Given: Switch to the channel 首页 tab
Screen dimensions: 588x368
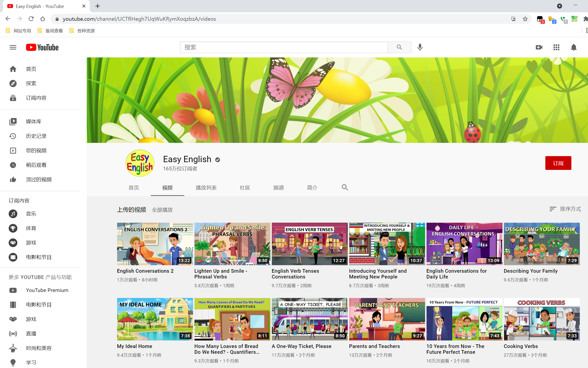Looking at the screenshot, I should [x=134, y=188].
